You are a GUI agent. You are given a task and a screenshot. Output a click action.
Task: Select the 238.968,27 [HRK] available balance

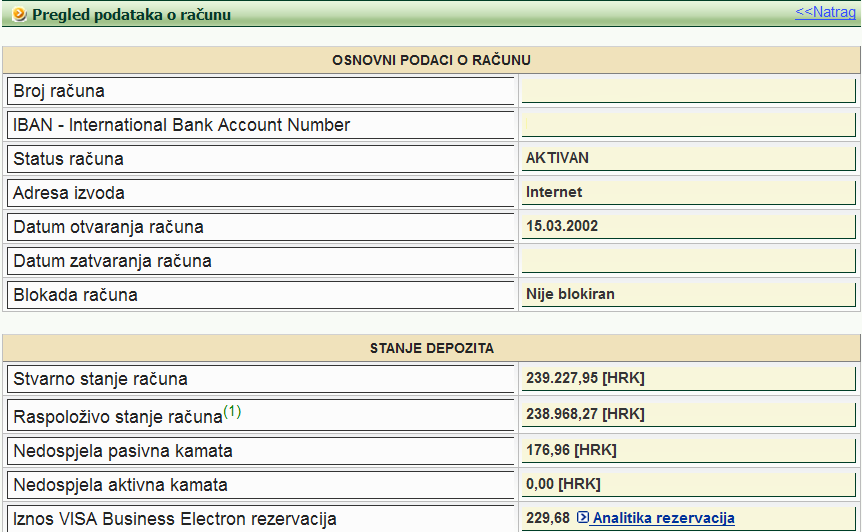tap(585, 413)
